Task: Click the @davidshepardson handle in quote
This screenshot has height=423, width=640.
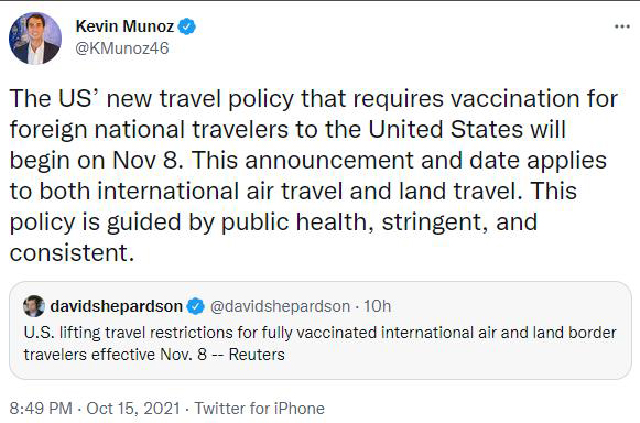Action: pos(280,306)
